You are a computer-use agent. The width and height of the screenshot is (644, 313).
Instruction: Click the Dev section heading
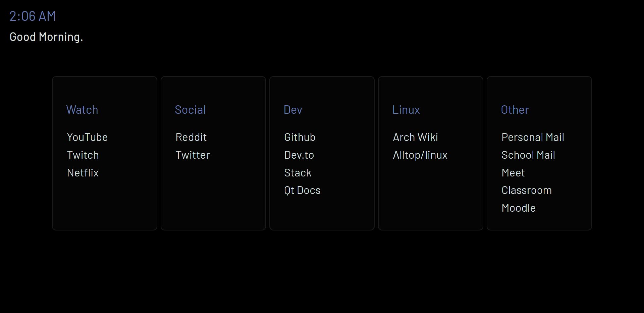292,110
